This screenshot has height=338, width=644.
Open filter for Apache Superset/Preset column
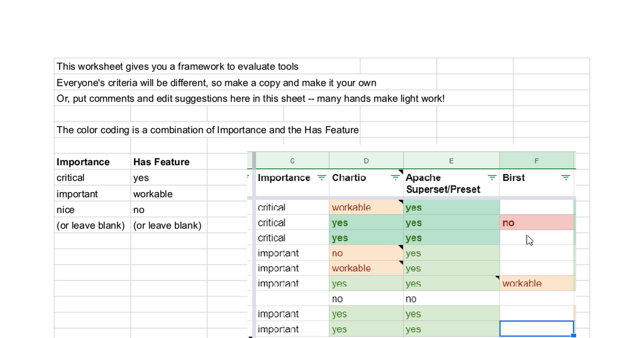[x=492, y=178]
